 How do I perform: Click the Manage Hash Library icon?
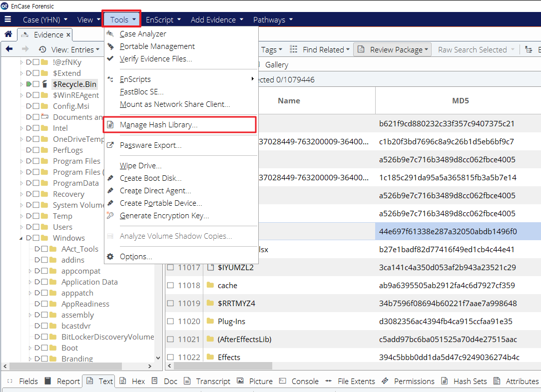coord(110,124)
